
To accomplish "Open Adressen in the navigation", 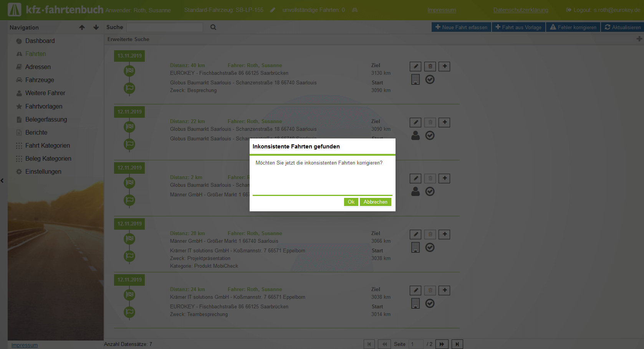I will pyautogui.click(x=38, y=67).
